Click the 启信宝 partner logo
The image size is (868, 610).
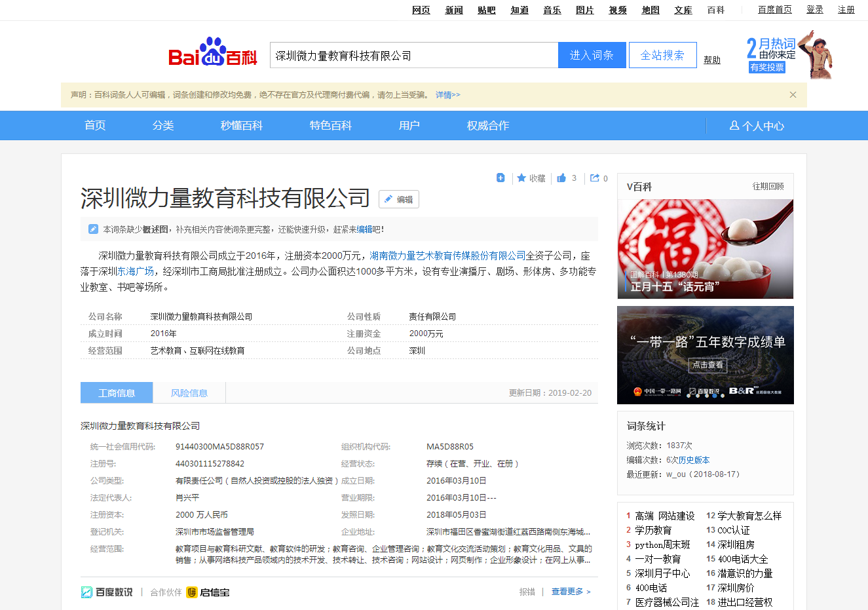coord(208,592)
